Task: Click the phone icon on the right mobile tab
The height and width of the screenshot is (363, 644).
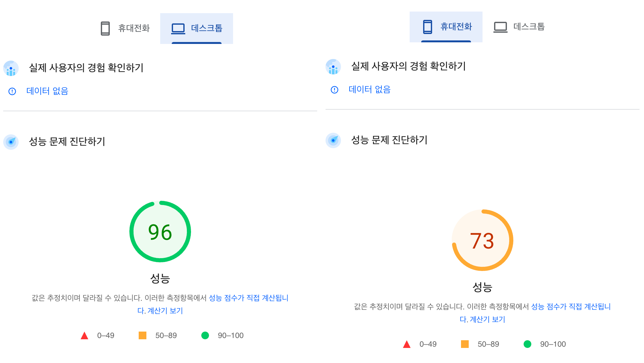Action: [x=427, y=27]
